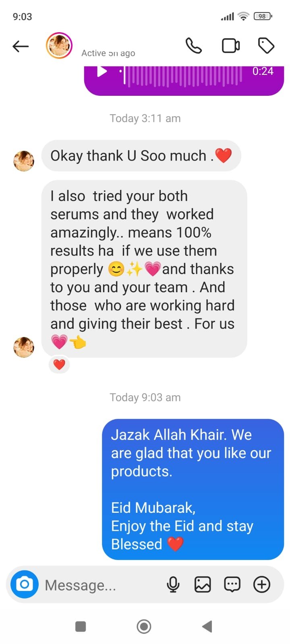Select the 'Jazak Allah Khair' sent message
Viewport: 290px width, 644px height.
point(193,489)
